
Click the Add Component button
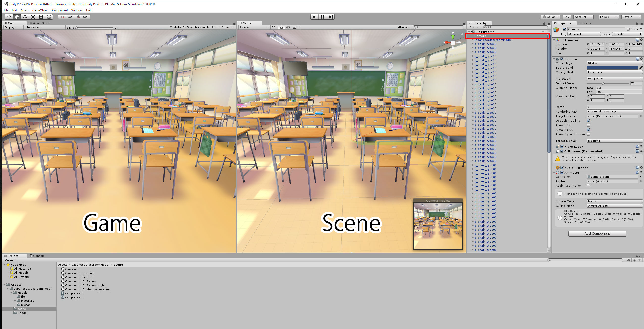[x=597, y=233]
